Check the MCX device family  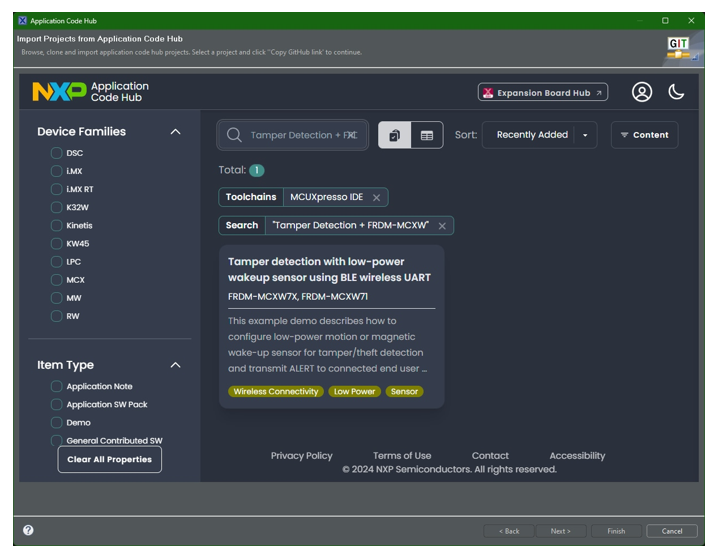(x=56, y=280)
